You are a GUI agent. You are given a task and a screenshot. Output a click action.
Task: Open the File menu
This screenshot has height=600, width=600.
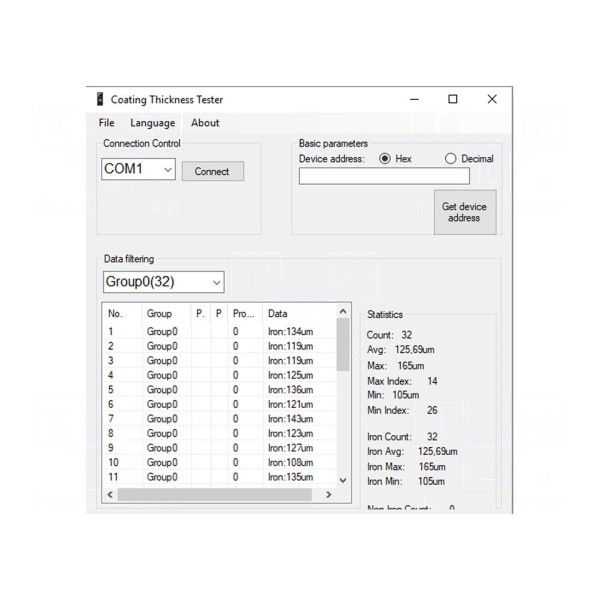[107, 123]
